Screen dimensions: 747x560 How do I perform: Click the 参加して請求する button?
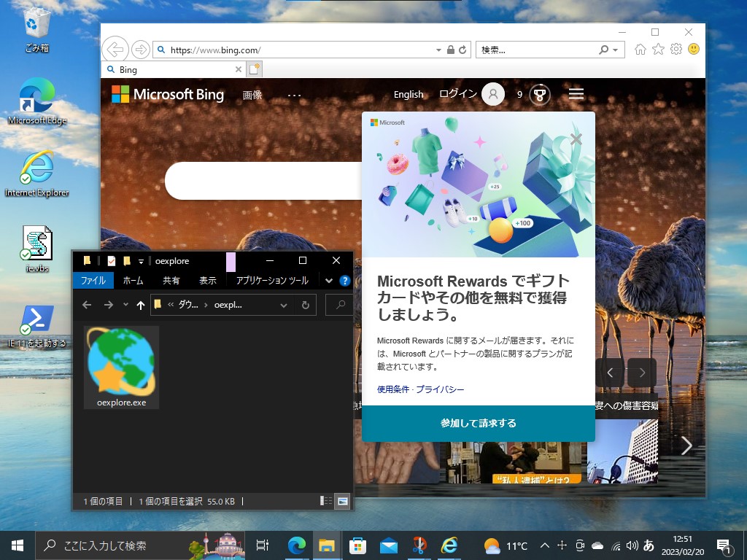coord(478,424)
